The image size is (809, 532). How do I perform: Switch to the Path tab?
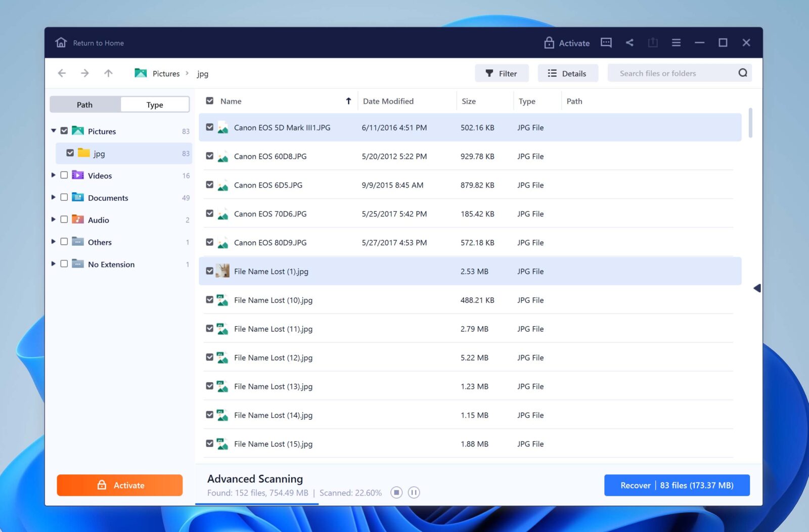(85, 105)
